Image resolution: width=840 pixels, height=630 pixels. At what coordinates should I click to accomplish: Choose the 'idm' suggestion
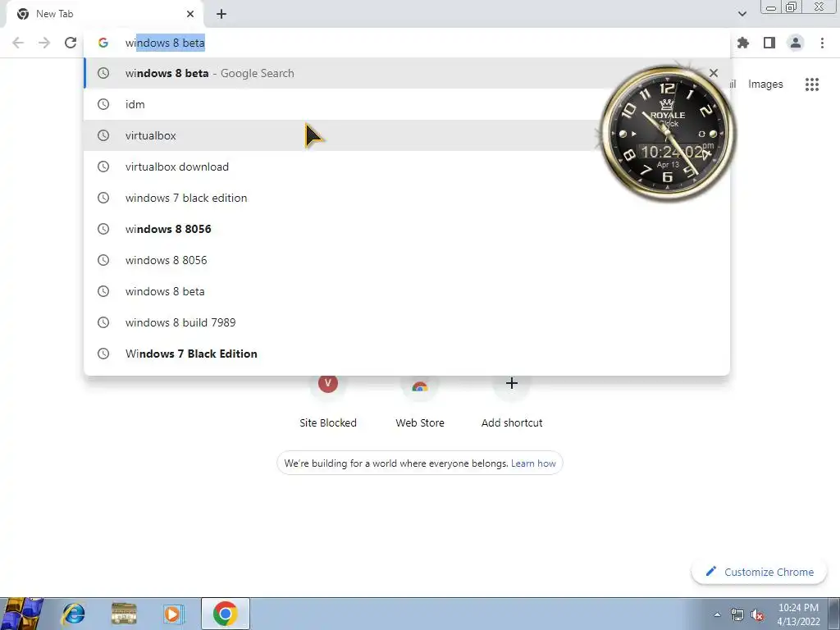coord(407,104)
